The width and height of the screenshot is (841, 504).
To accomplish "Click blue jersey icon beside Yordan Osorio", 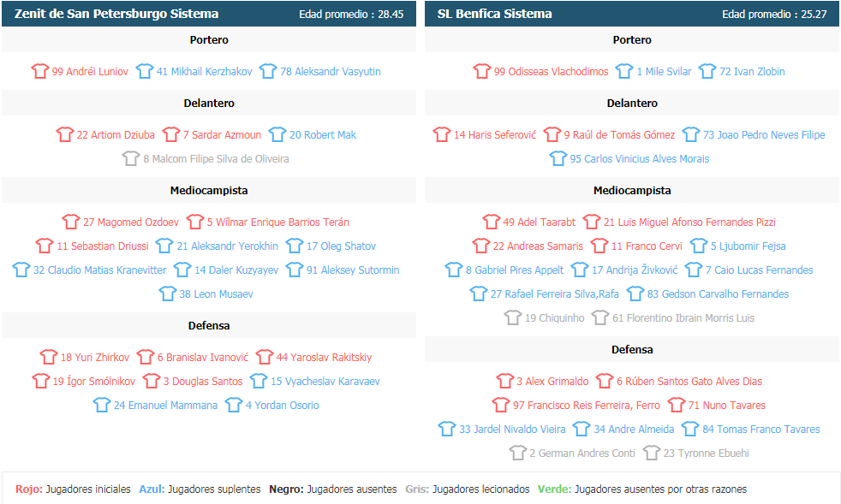I will (x=233, y=405).
